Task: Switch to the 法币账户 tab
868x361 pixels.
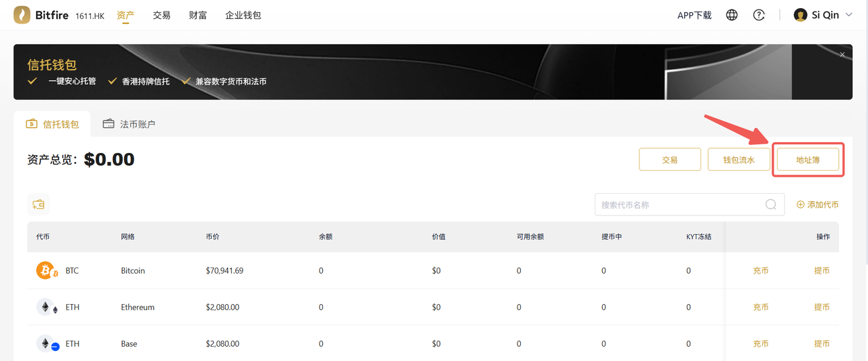Action: (x=130, y=124)
